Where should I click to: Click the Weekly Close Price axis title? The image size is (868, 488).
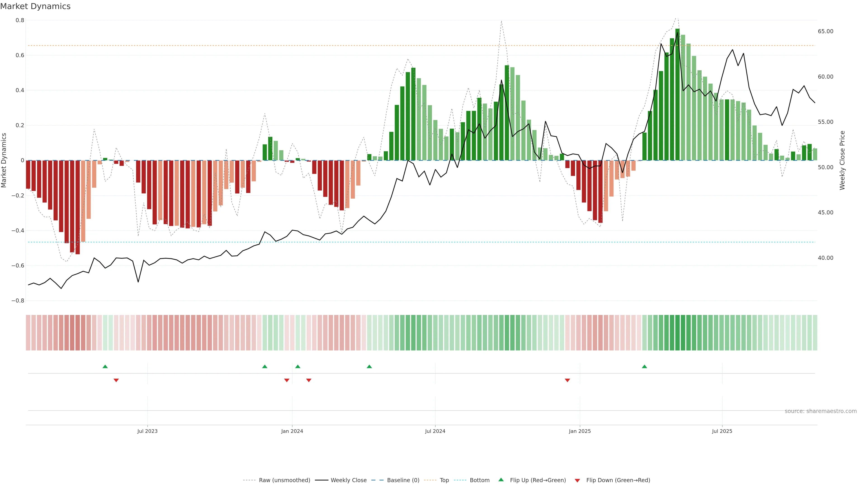click(x=842, y=160)
